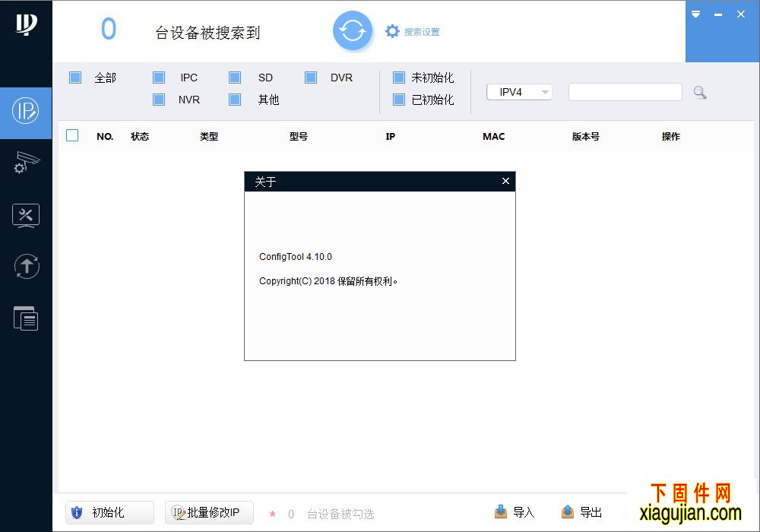Toggle the 其他 filter checkbox
Screen dimensions: 760x532
tap(235, 100)
